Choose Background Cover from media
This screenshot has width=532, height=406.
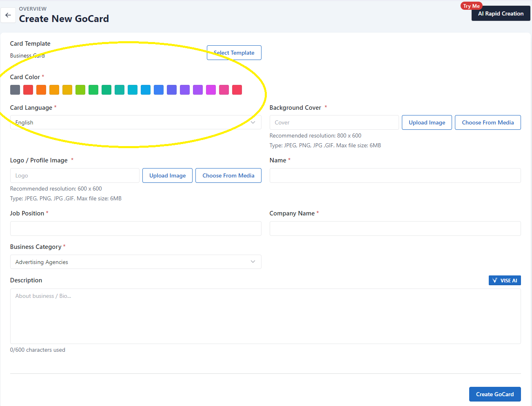coord(488,122)
